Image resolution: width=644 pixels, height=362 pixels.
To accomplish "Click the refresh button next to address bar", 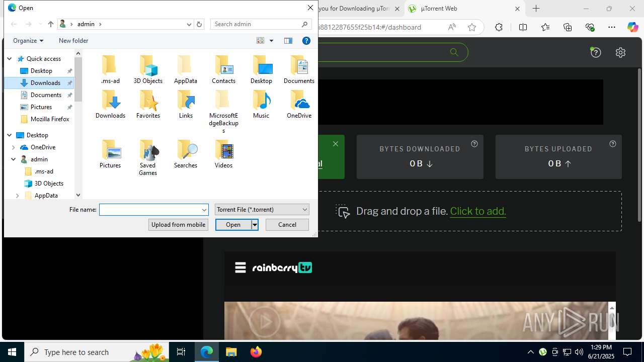I will coord(199,24).
